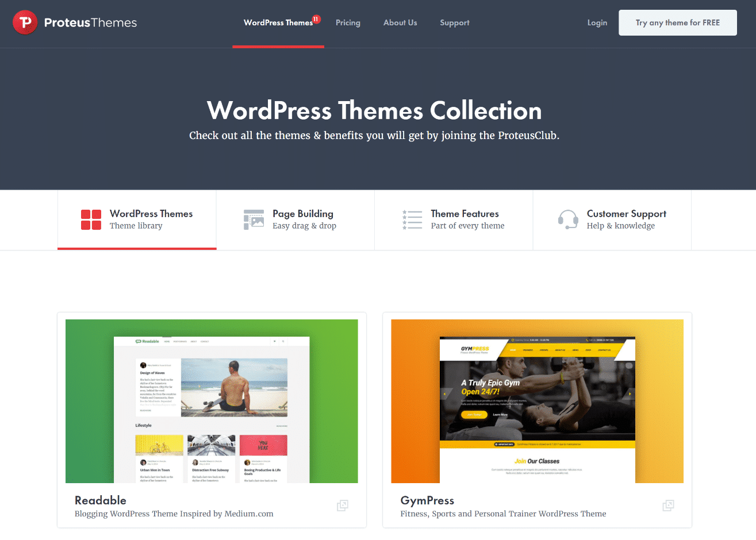The height and width of the screenshot is (540, 756).
Task: Select the Customer Support tab
Action: 612,219
